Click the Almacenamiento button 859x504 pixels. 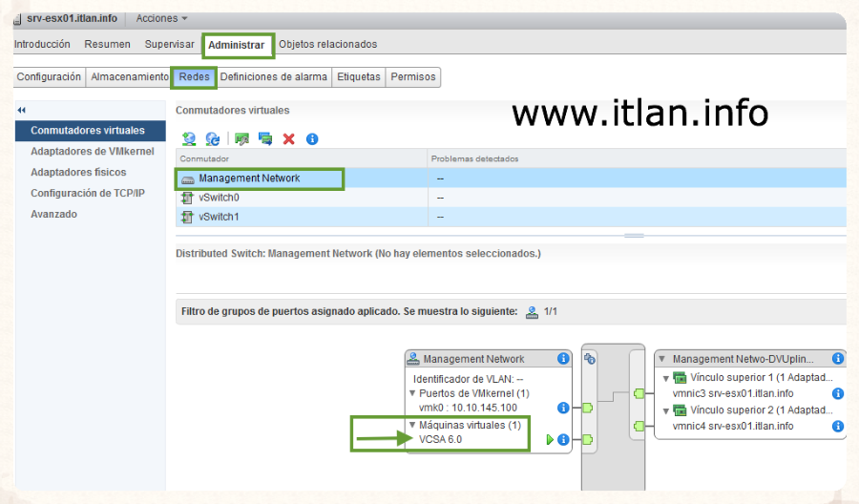pos(129,76)
